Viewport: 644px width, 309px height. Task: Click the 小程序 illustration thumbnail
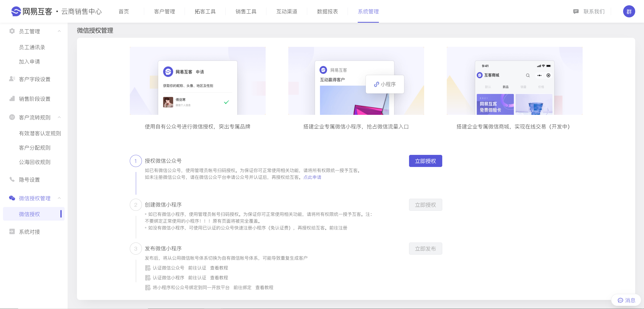(356, 81)
